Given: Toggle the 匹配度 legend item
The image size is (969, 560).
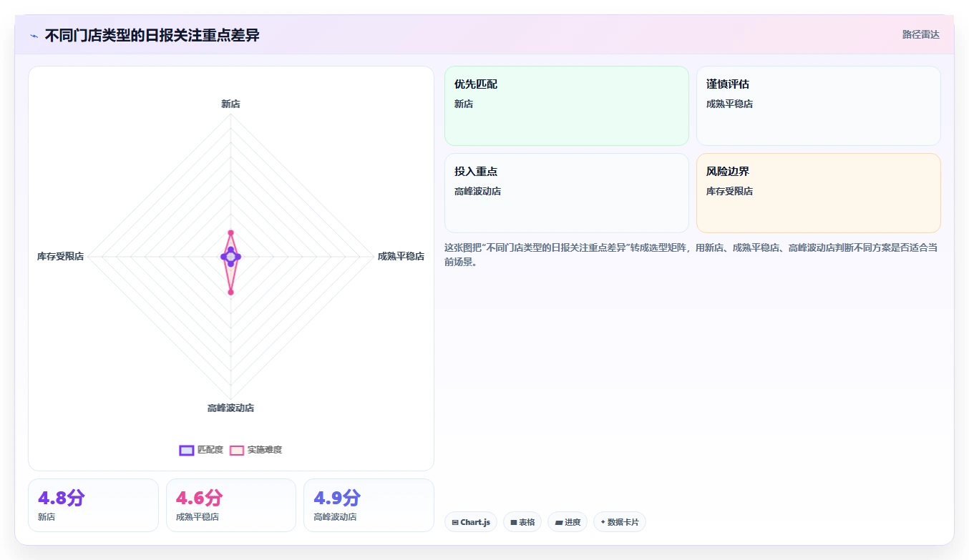Looking at the screenshot, I should [x=201, y=450].
